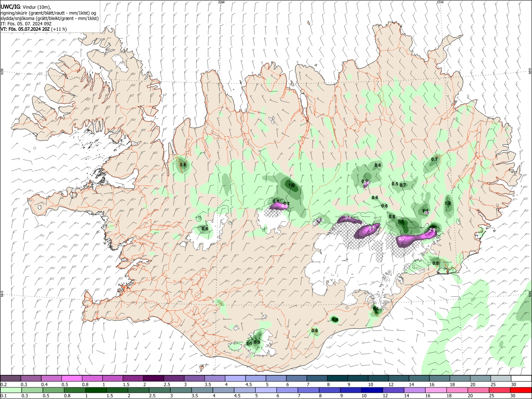Select the darkest purple 2 swatch in the snow scale
Screen dimensions: 532x399
pyautogui.click(x=153, y=379)
